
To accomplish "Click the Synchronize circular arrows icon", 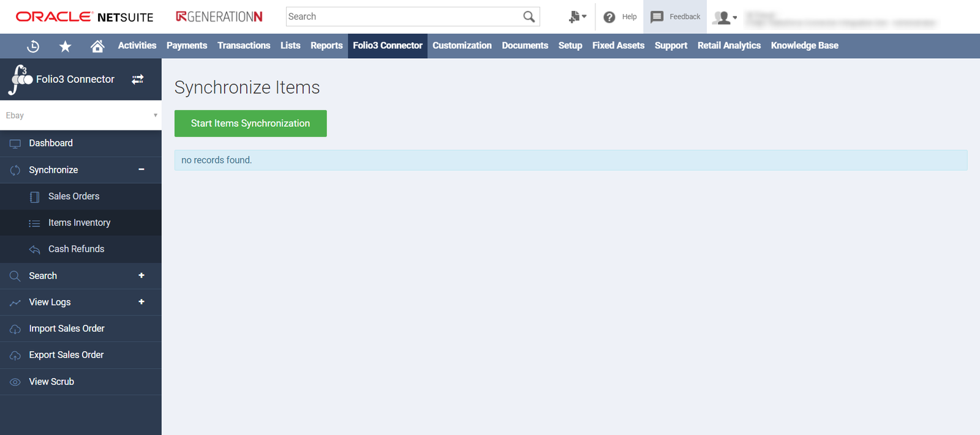I will point(15,170).
